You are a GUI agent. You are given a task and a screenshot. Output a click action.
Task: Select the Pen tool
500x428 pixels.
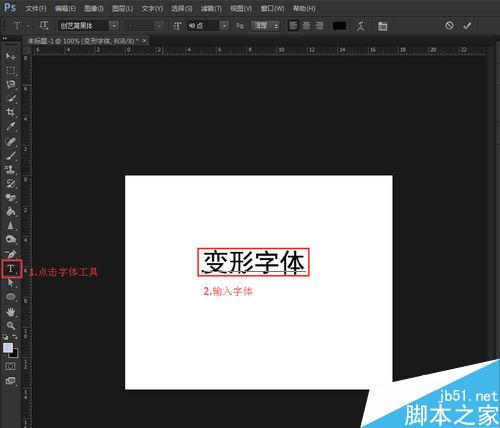(10, 254)
